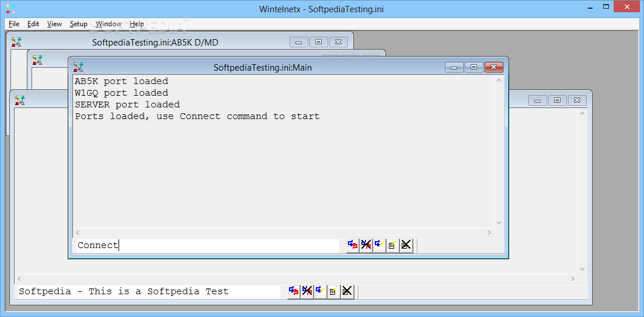Click the crossed-out disconnect icon in Main window
Screen dimensions: 644x317
(x=366, y=246)
